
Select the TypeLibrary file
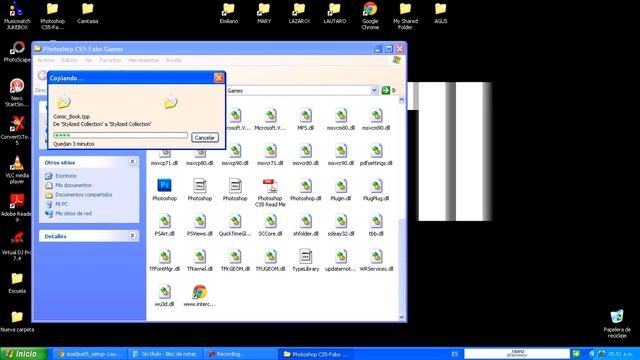click(x=305, y=260)
